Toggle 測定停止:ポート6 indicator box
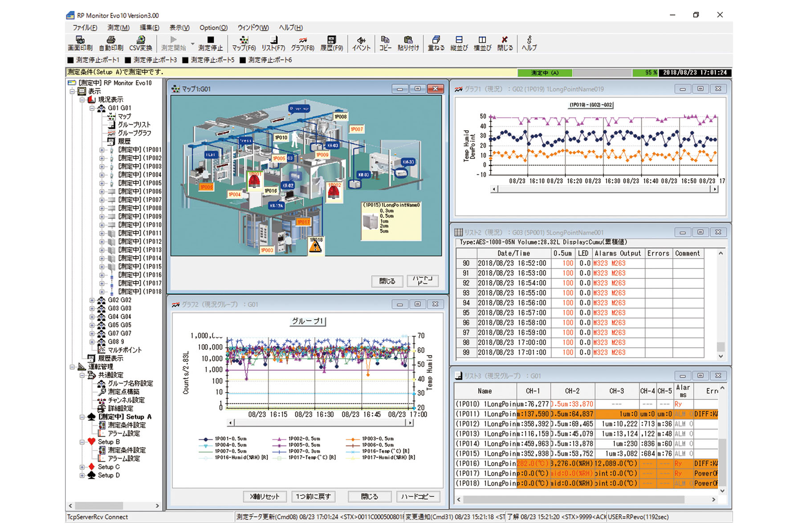Viewport: 798px width, 532px height. [243, 60]
